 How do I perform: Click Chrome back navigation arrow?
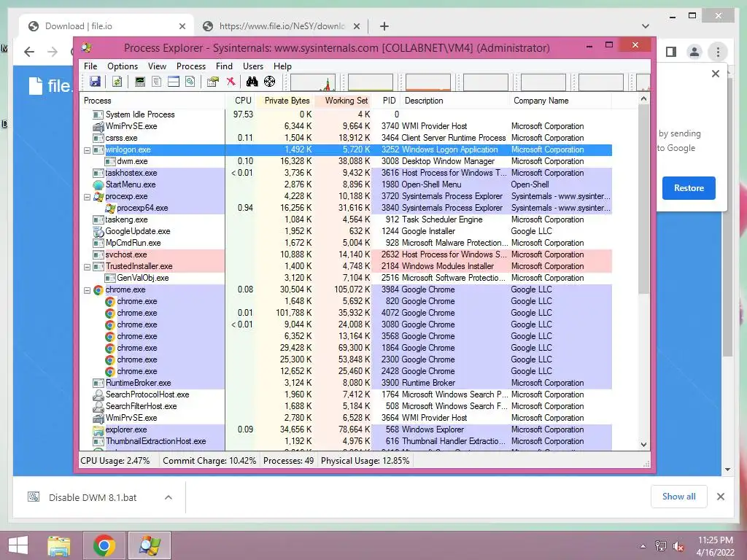click(29, 52)
